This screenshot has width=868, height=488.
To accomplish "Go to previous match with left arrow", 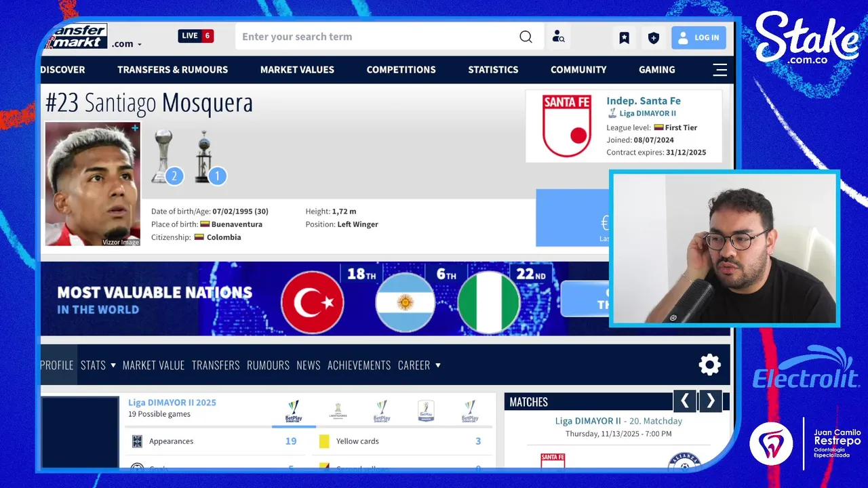I will click(684, 401).
